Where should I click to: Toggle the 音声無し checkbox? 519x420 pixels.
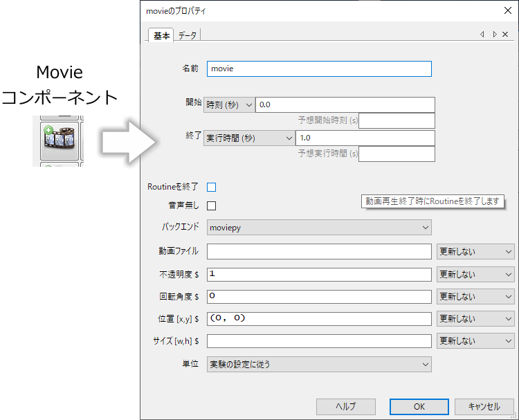[212, 206]
